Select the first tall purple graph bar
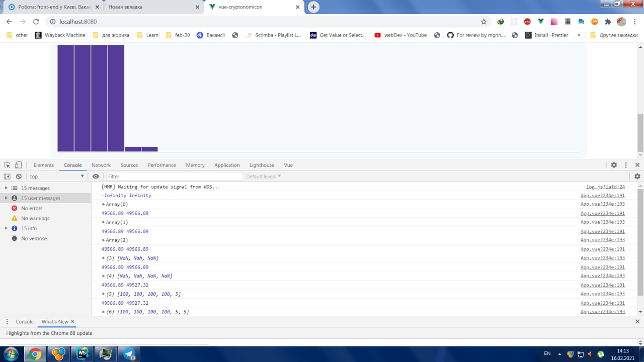The height and width of the screenshot is (362, 644). [x=65, y=98]
